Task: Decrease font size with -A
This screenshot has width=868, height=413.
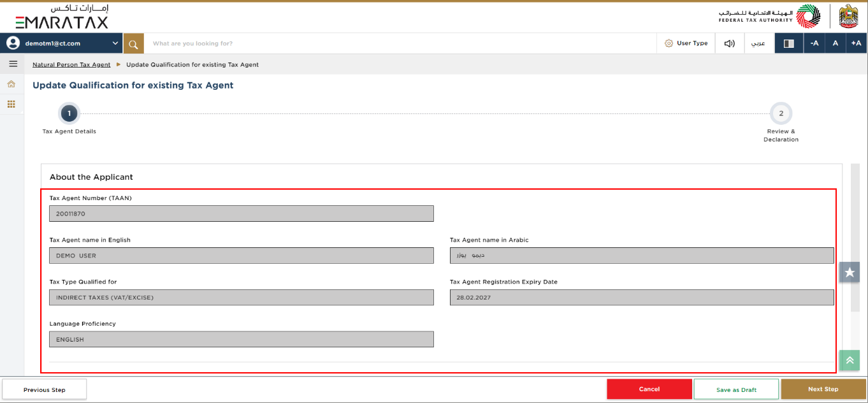Action: pos(814,43)
